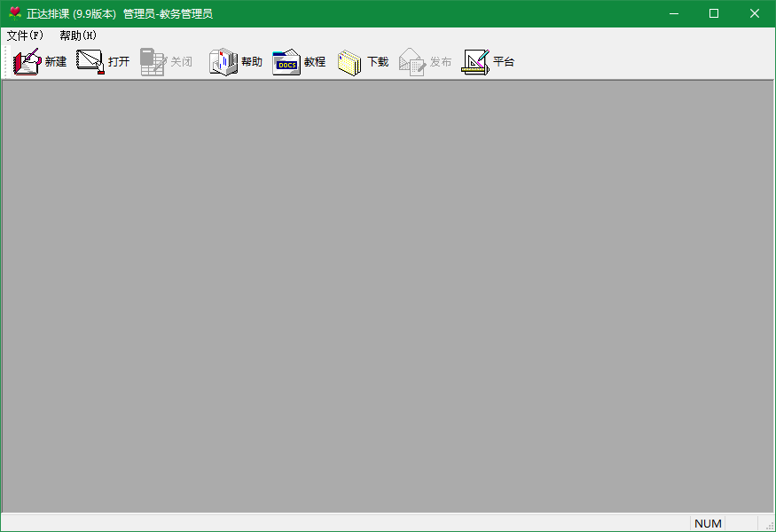776x532 pixels.
Task: Click the empty gray workspace area
Action: coord(388,296)
